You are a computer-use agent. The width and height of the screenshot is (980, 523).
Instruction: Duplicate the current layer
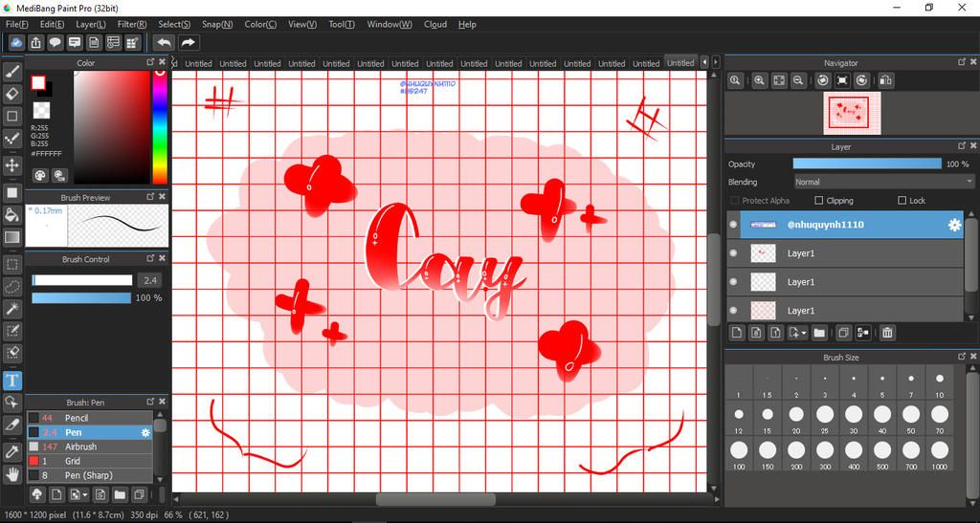click(843, 333)
